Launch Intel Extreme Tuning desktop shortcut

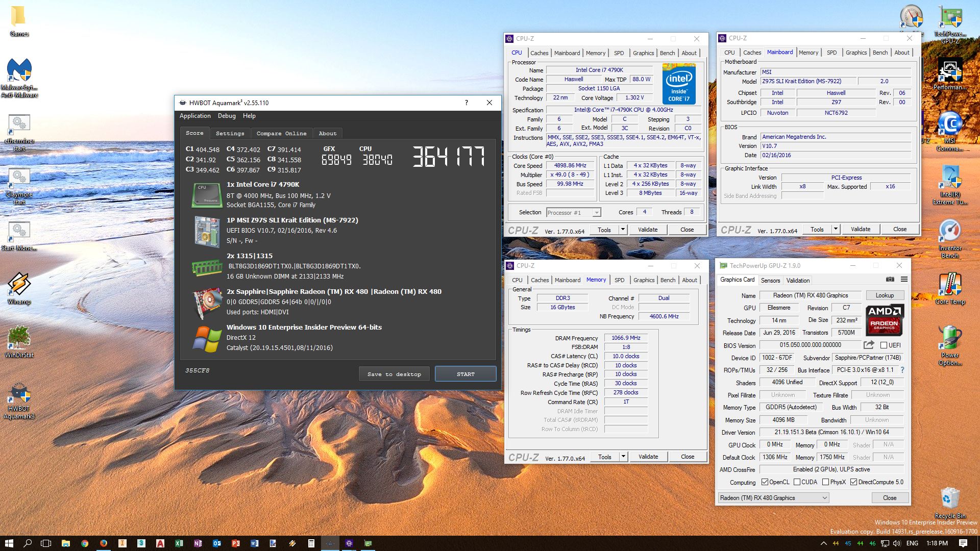[x=950, y=185]
